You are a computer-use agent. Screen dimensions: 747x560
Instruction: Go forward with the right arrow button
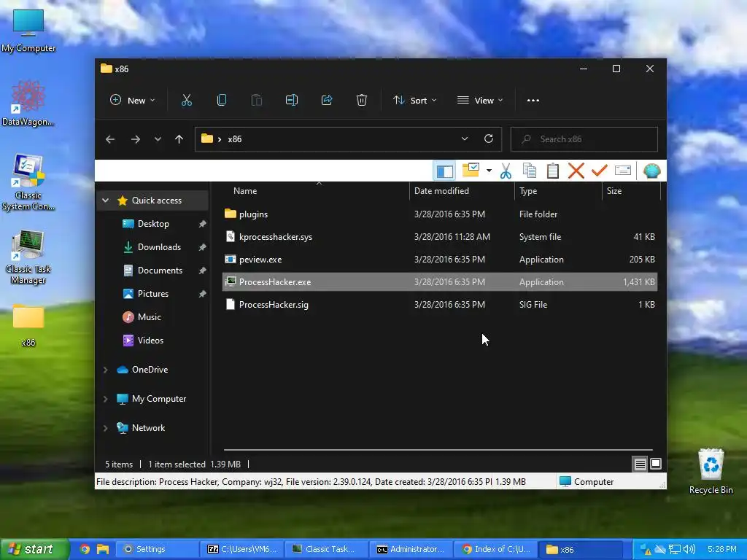(135, 139)
